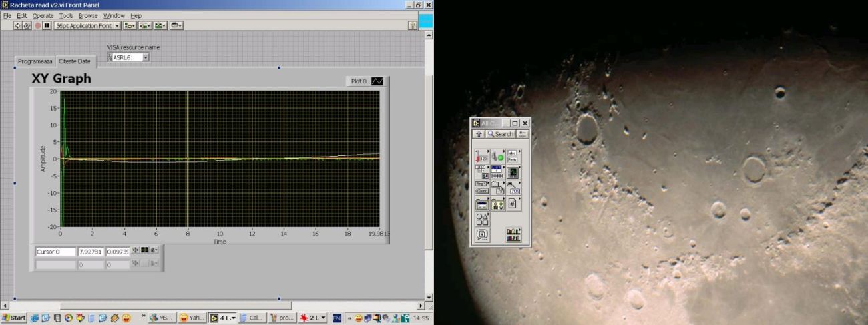This screenshot has width=868, height=325.
Task: Open the Graph controls subpalette icon
Action: coord(513,172)
